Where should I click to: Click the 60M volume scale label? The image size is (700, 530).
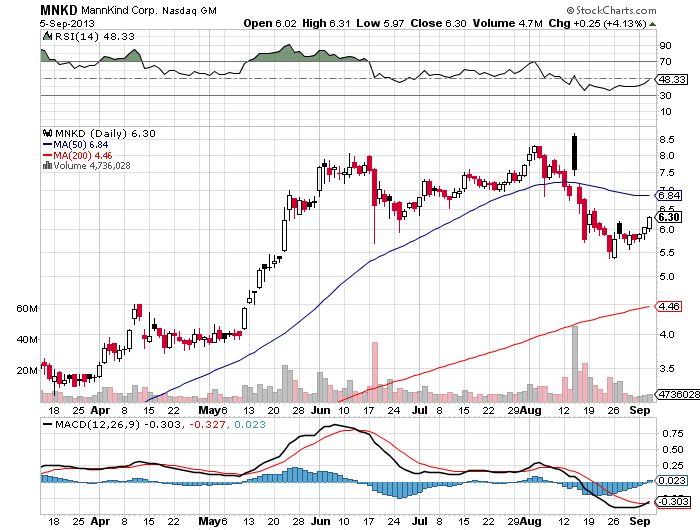pos(27,309)
